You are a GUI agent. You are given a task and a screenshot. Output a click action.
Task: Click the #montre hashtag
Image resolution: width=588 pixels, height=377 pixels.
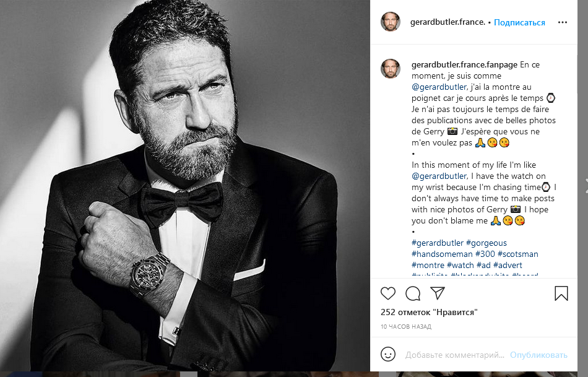point(428,266)
